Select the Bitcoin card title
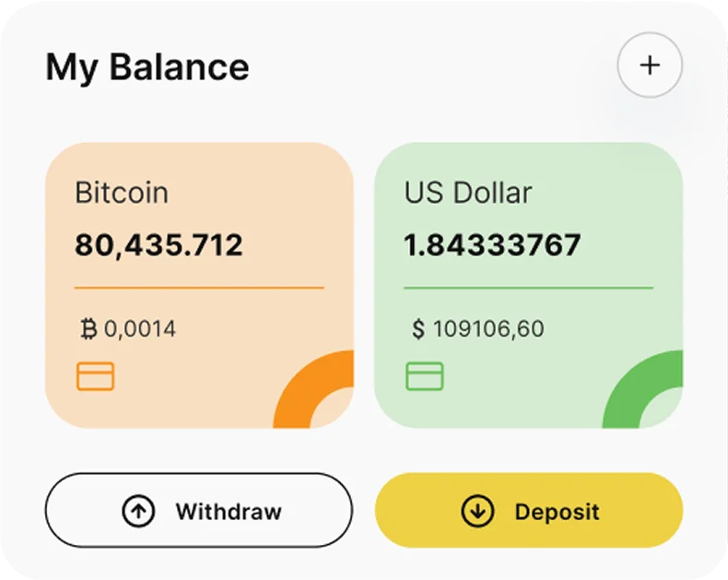 122,193
